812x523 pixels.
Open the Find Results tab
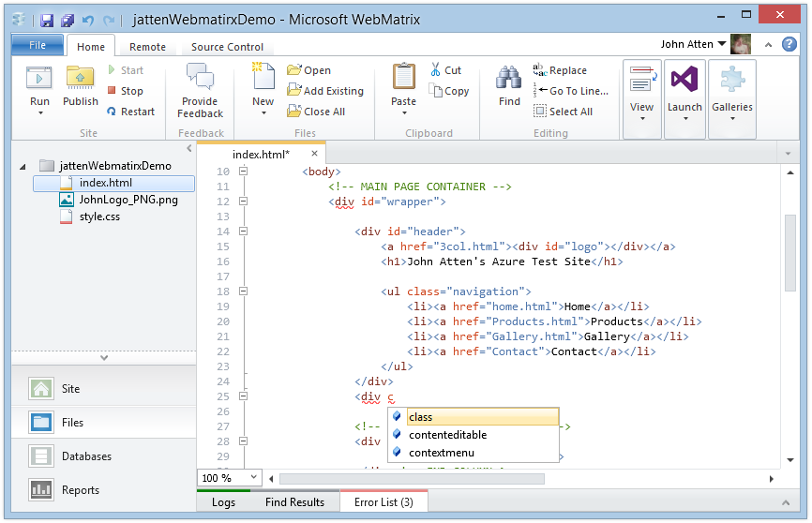click(294, 501)
